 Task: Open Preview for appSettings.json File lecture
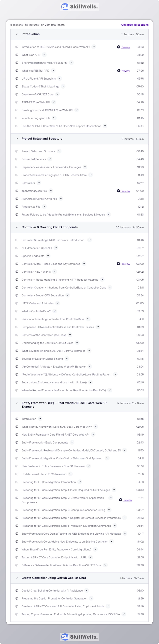(x=125, y=191)
